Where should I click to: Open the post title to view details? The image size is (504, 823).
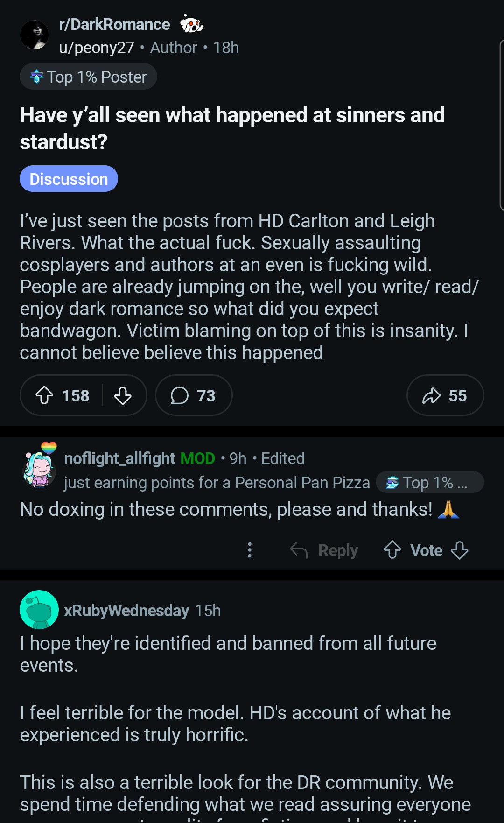pyautogui.click(x=232, y=128)
